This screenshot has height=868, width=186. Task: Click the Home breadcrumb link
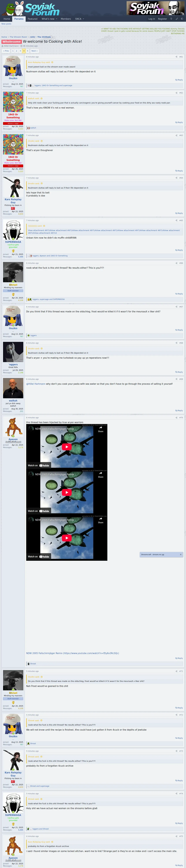(x=4, y=37)
